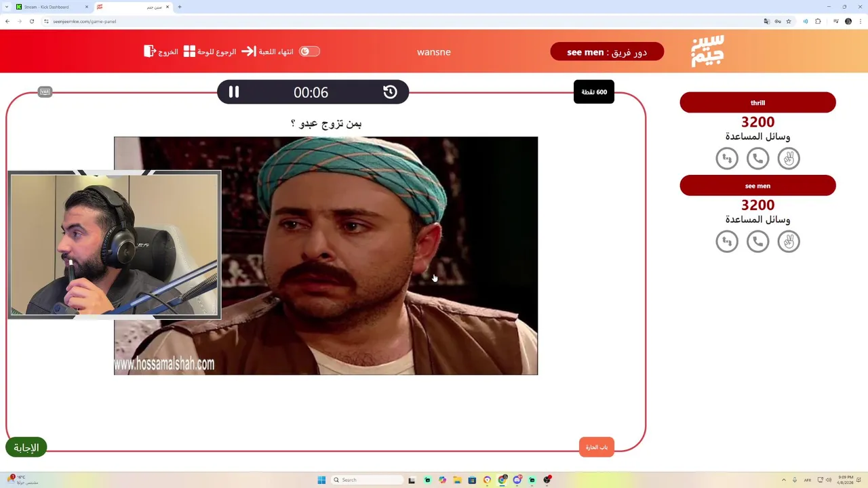
Task: Open the taskbar clock and date
Action: [x=846, y=480]
